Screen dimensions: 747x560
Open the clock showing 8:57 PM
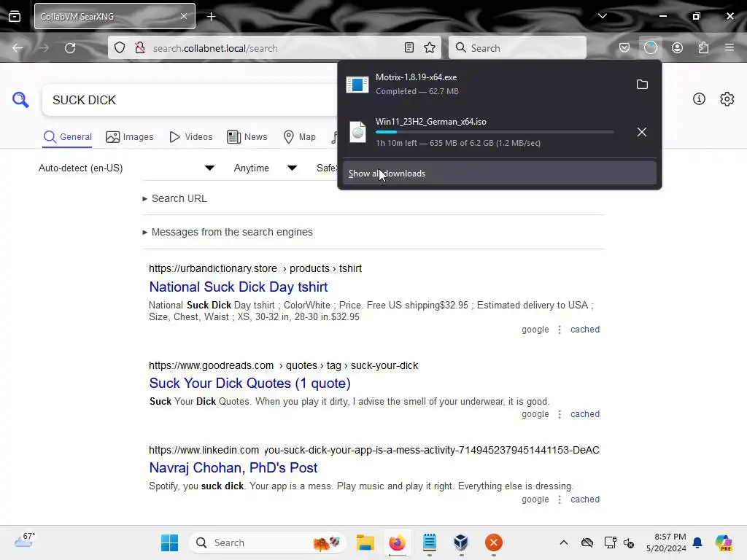(x=666, y=542)
